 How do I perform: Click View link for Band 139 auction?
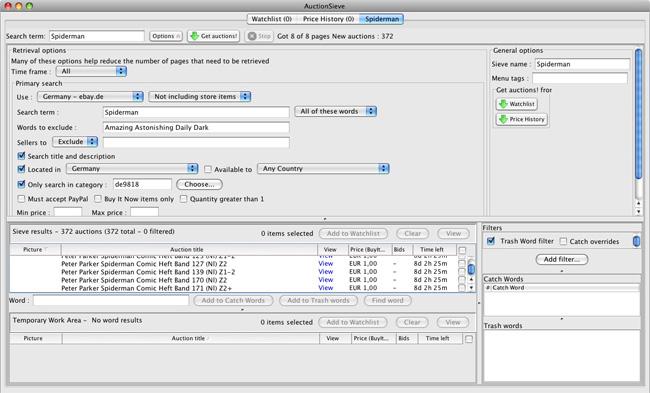(x=325, y=272)
